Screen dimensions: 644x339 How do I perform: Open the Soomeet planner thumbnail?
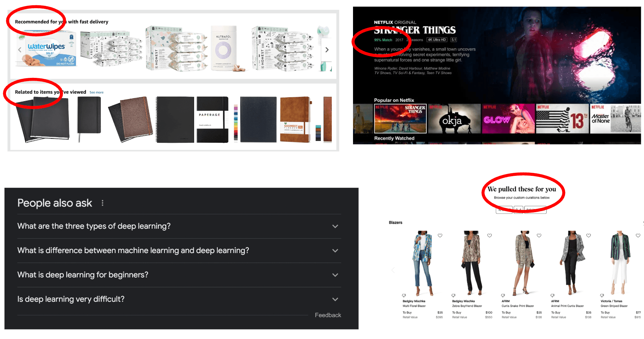tap(295, 119)
